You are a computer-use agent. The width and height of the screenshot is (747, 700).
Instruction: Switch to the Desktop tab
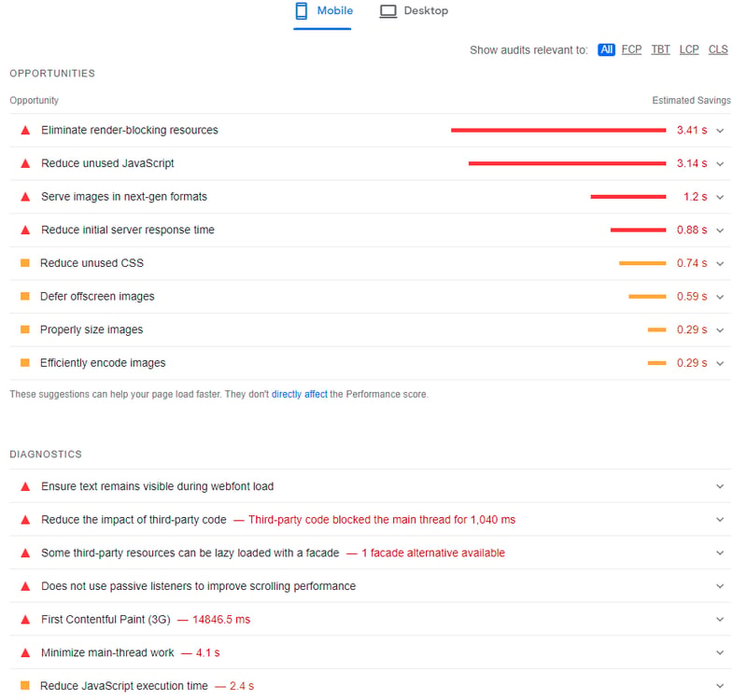pos(414,11)
